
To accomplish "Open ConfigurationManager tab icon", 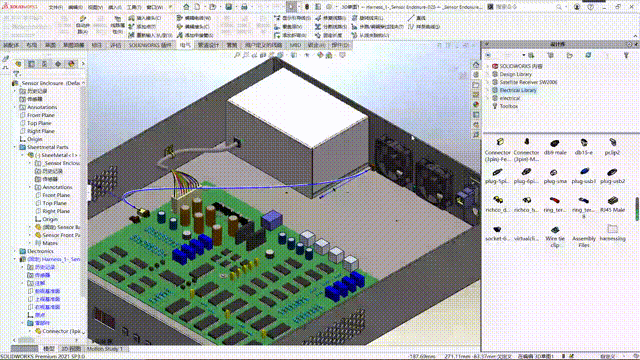I will click(x=44, y=64).
